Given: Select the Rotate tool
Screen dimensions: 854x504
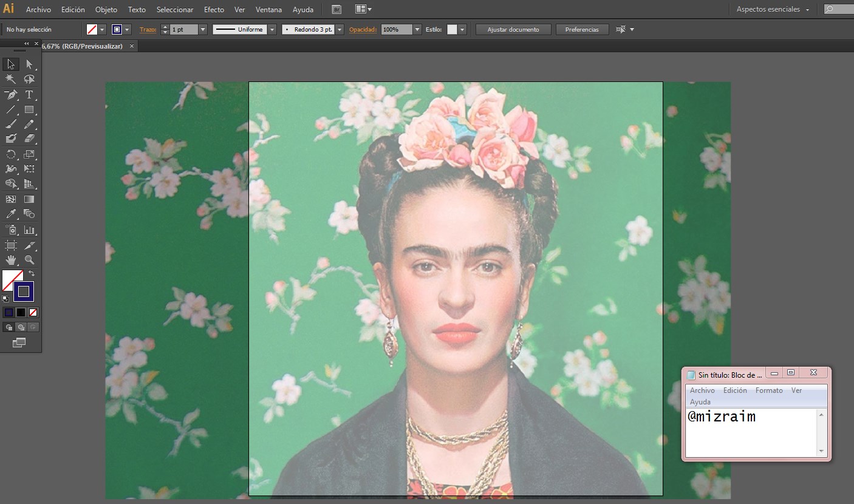Looking at the screenshot, I should click(10, 155).
